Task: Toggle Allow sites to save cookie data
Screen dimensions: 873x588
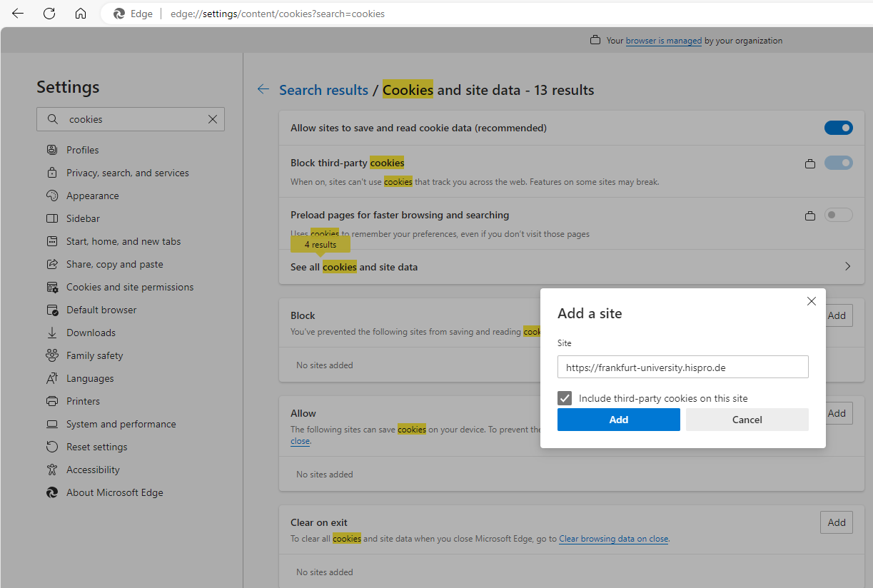Action: pos(838,128)
